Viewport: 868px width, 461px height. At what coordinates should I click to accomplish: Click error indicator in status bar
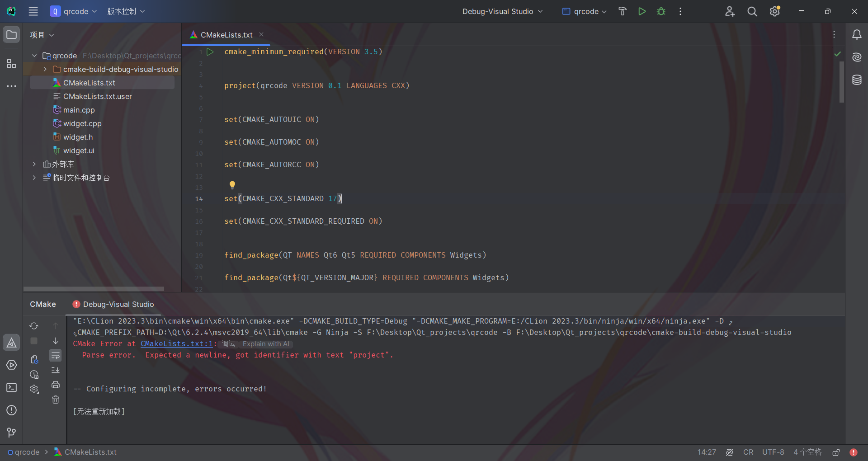(854, 452)
